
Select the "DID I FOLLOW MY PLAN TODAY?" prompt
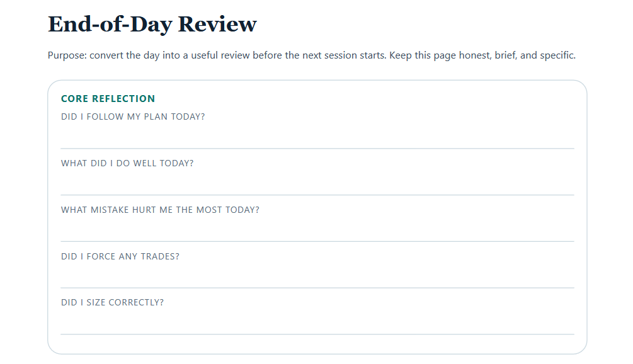coord(133,116)
